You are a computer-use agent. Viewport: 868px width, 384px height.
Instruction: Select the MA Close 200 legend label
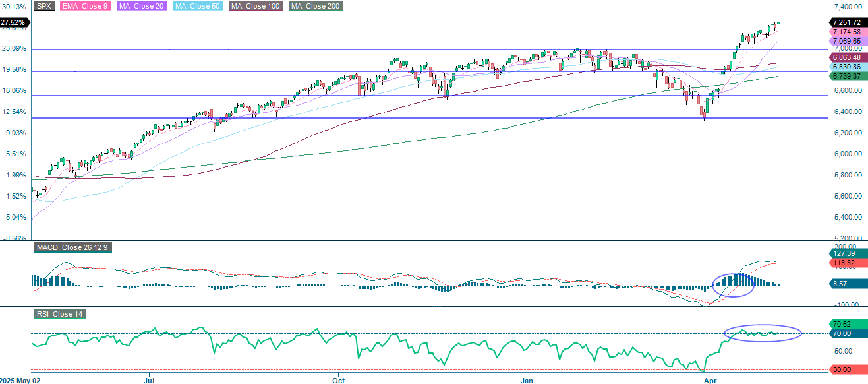point(317,6)
